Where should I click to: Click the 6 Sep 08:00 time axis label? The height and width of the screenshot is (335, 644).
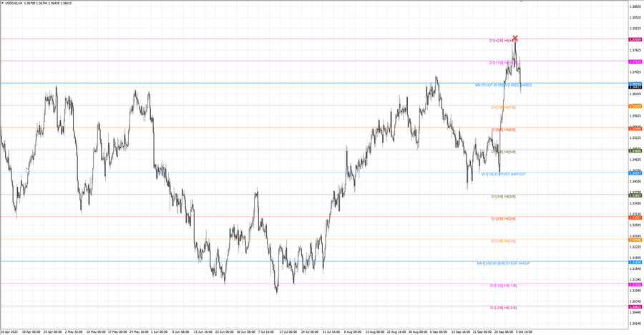(x=439, y=331)
